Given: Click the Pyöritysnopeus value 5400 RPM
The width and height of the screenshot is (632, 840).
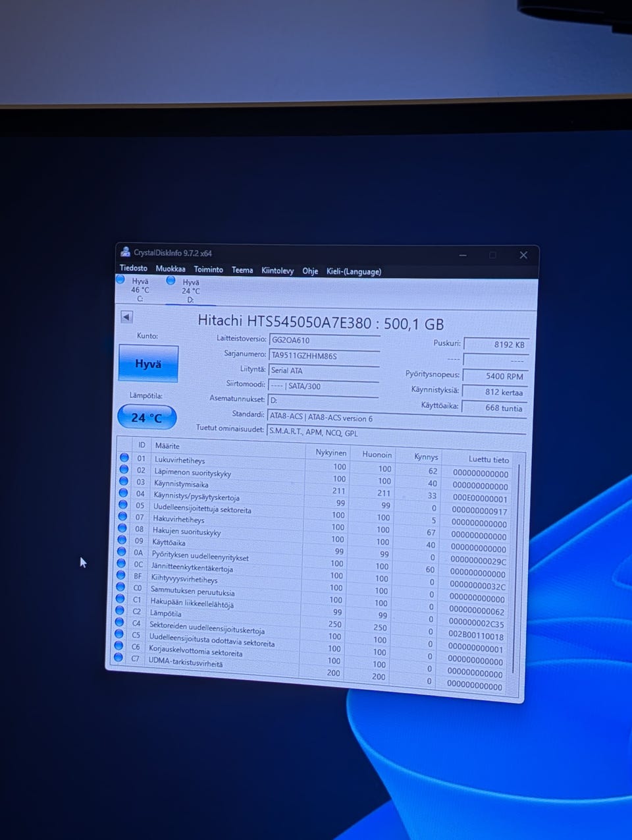Looking at the screenshot, I should [x=495, y=376].
